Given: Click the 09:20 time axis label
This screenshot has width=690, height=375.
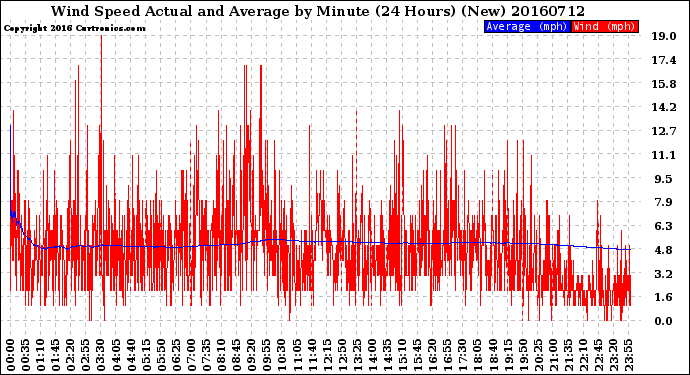Looking at the screenshot, I should tap(251, 355).
